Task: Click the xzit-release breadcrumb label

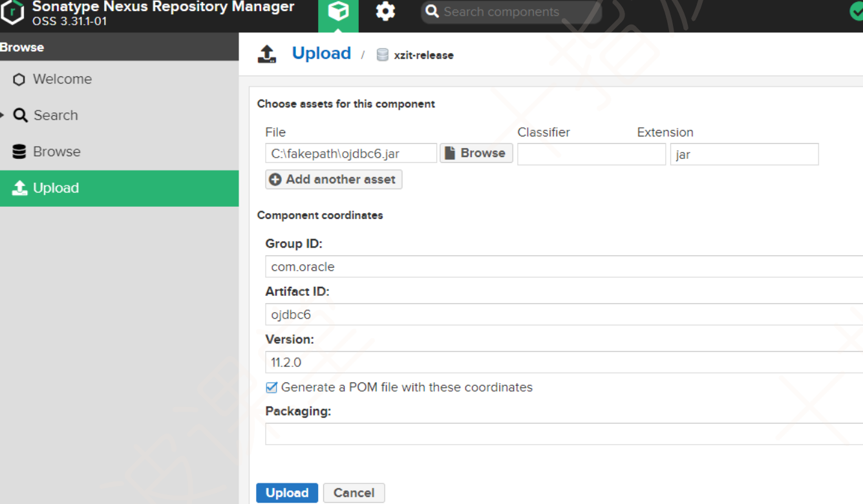Action: (x=423, y=56)
